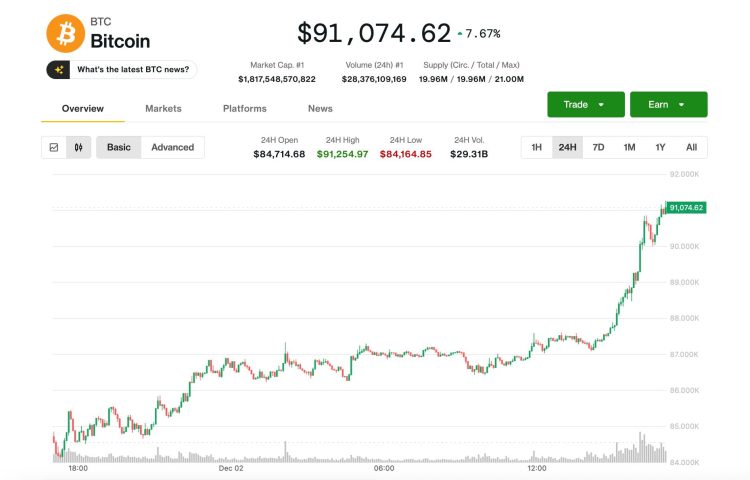Click the Dec 02 date marker

232,467
